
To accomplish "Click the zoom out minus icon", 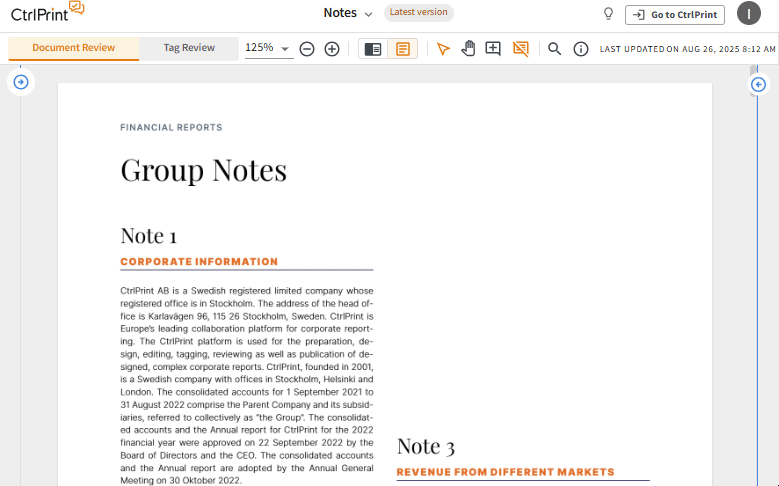I will 307,49.
